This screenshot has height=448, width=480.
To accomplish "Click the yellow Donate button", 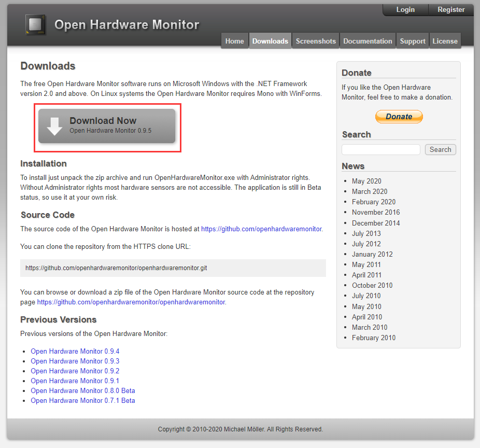I will click(399, 117).
